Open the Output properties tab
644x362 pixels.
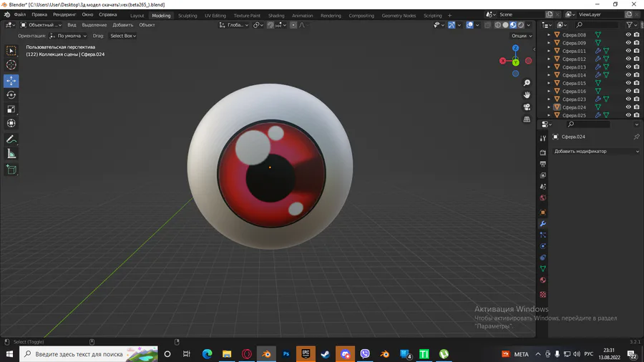[x=543, y=164]
